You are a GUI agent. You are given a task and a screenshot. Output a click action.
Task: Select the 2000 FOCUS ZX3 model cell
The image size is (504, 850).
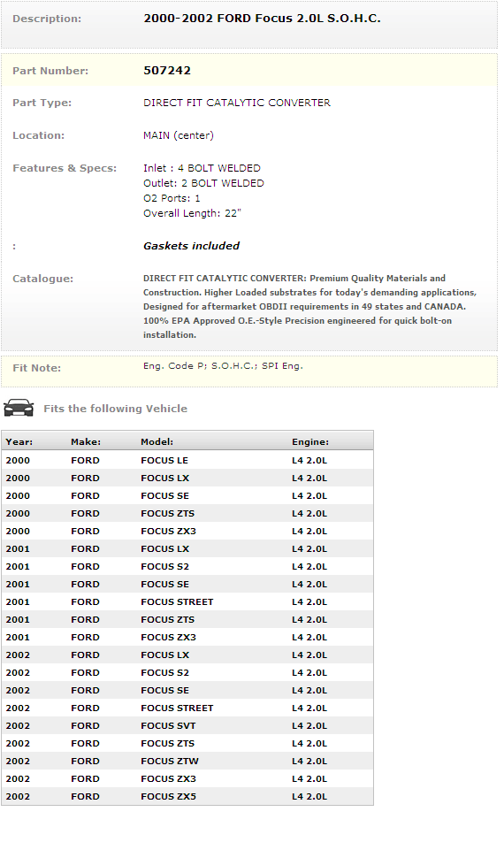pyautogui.click(x=169, y=532)
